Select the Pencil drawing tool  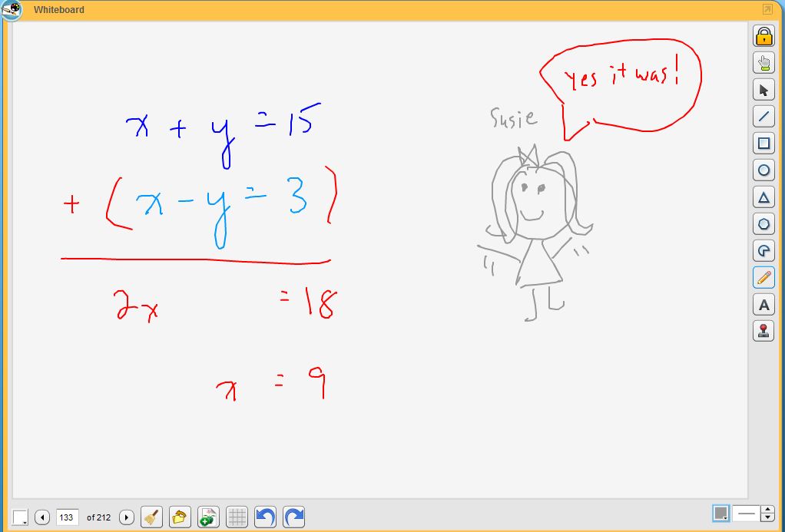[763, 278]
